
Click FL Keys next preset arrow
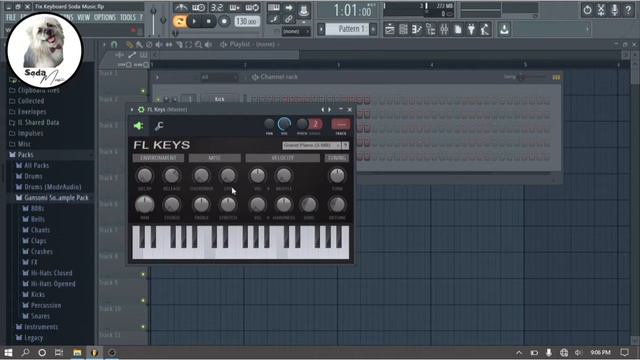click(329, 109)
